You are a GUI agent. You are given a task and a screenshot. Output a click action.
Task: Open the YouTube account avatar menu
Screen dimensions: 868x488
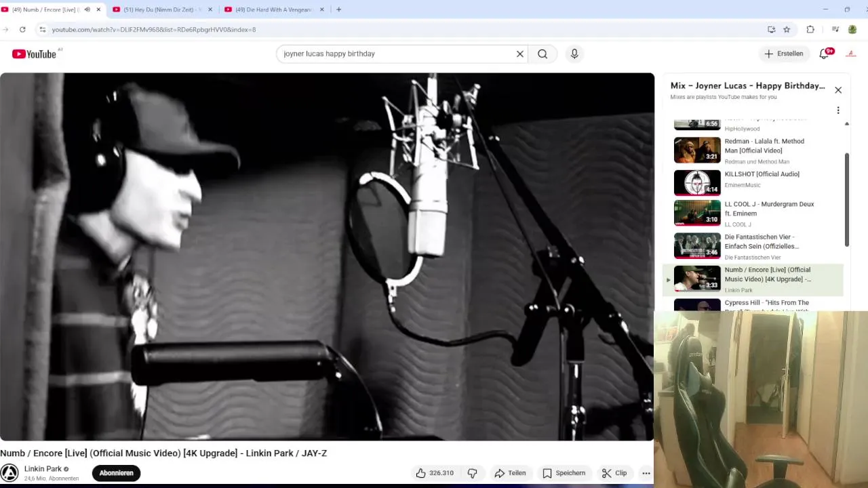tap(852, 54)
